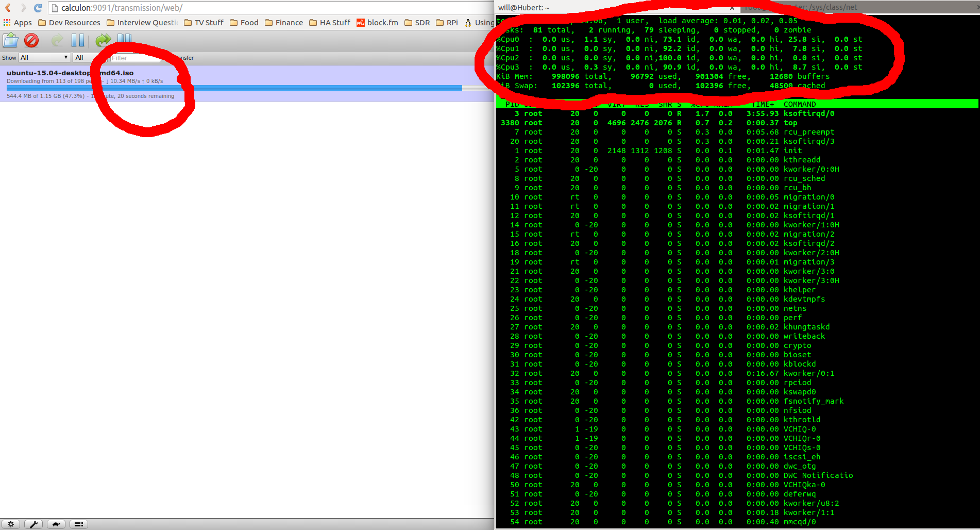Click the kdevtmpfs process row
Viewport: 980px width, 530px height.
pos(737,299)
